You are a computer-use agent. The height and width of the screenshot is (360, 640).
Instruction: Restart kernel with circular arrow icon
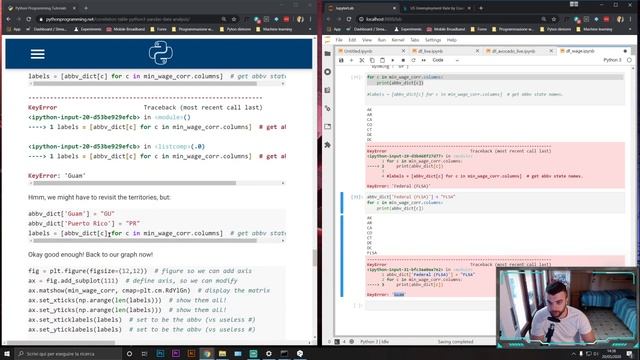coord(413,60)
